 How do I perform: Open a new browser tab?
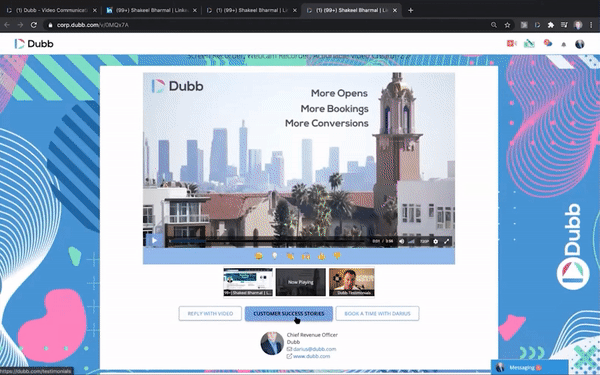[411, 10]
